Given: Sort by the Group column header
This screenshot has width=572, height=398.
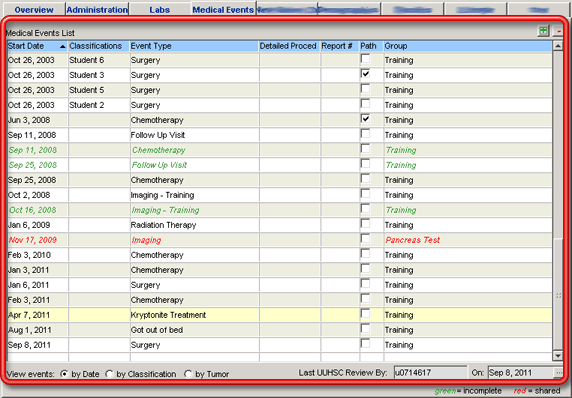Looking at the screenshot, I should point(468,46).
